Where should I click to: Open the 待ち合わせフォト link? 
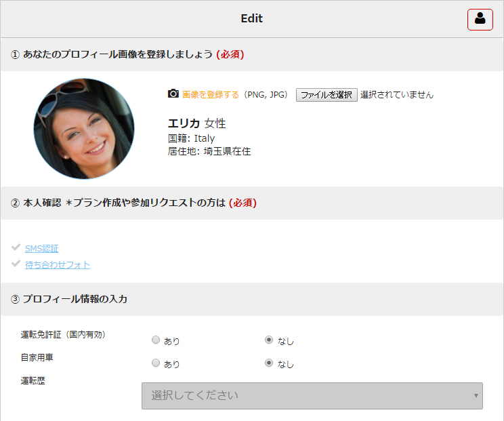[x=58, y=265]
